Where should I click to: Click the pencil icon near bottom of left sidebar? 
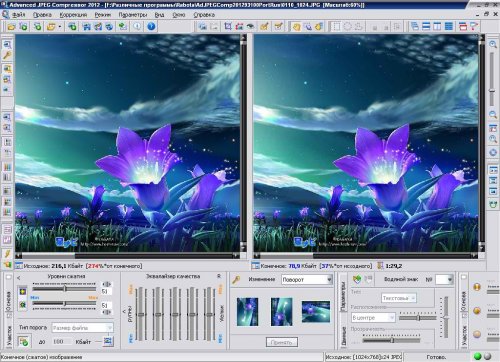[x=7, y=254]
